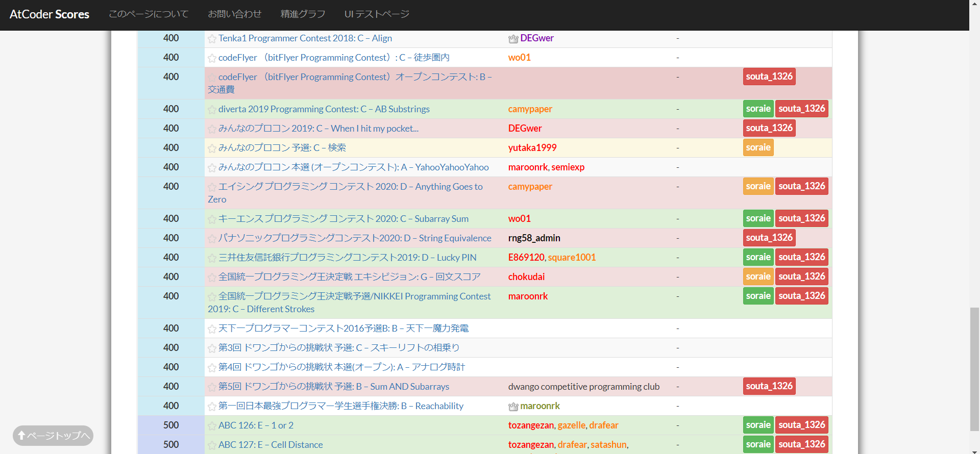This screenshot has height=454, width=980.
Task: Click the page-top arrow button
Action: pyautogui.click(x=53, y=436)
